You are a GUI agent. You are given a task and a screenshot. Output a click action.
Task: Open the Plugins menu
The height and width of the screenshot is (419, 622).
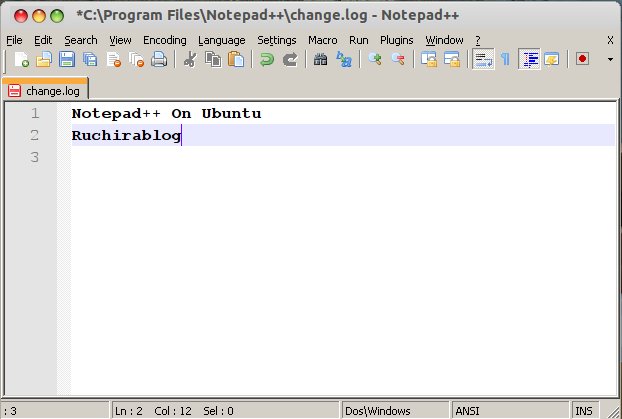(396, 40)
